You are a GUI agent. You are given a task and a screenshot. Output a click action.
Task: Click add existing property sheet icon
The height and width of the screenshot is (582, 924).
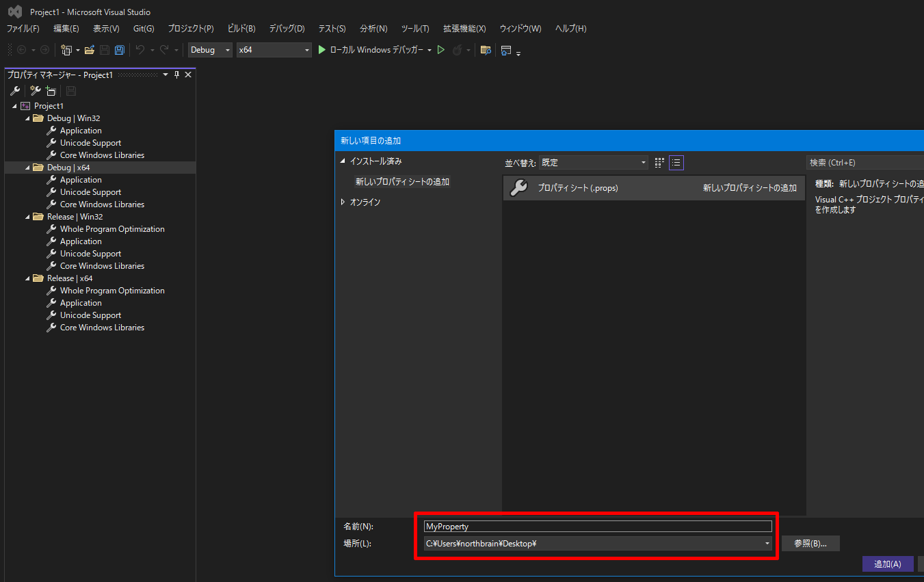coord(51,90)
